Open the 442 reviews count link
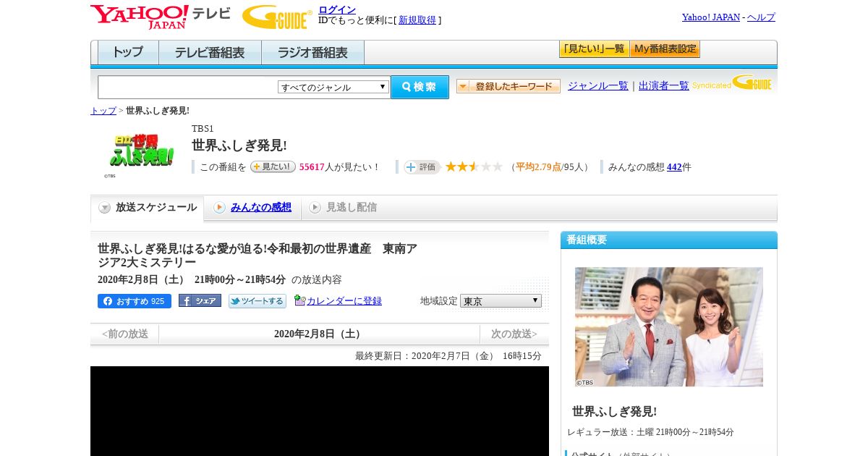The image size is (868, 456). coord(674,167)
